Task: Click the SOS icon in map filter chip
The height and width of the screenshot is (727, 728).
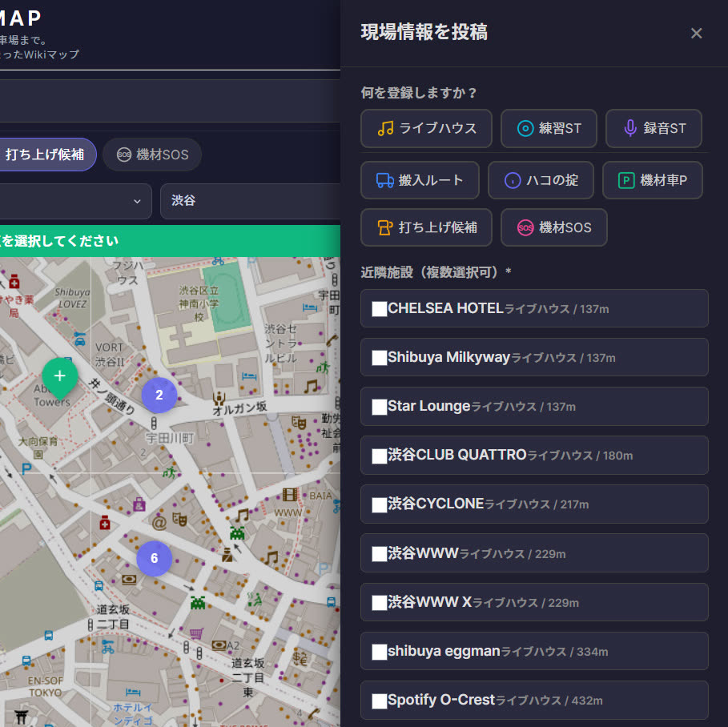Action: (124, 155)
